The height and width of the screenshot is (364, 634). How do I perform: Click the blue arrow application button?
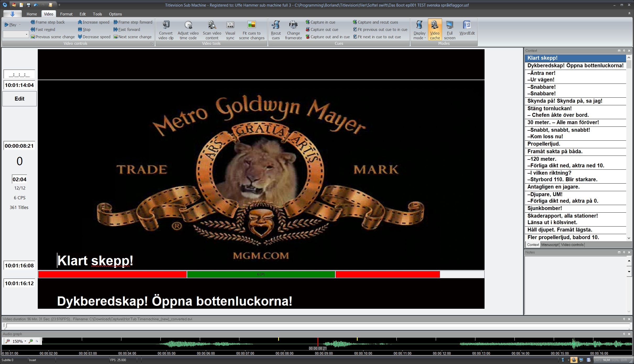[x=12, y=14]
